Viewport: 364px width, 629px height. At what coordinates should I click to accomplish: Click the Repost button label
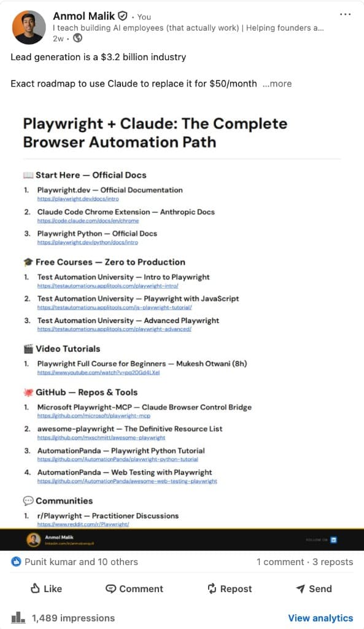(x=236, y=588)
